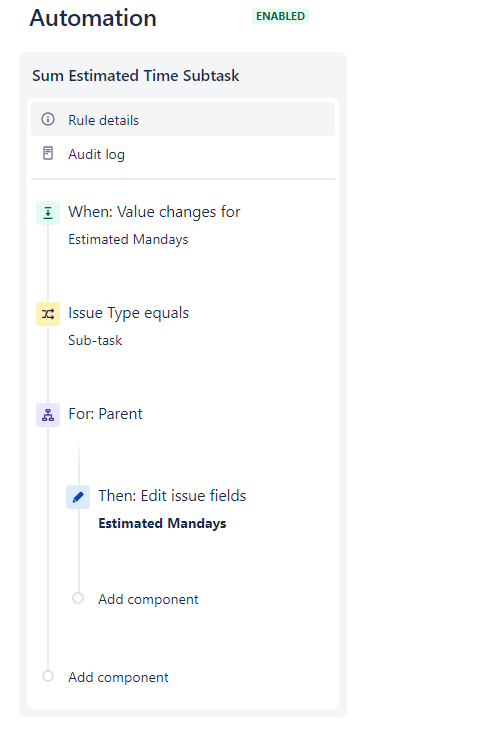This screenshot has width=494, height=747.
Task: Select the green trigger icon for Value changes
Action: coord(48,213)
